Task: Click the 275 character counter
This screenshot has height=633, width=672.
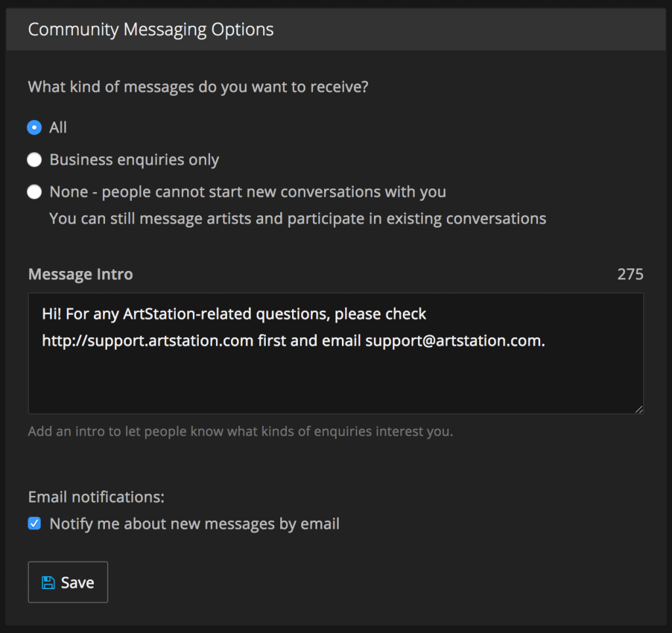Action: click(630, 274)
